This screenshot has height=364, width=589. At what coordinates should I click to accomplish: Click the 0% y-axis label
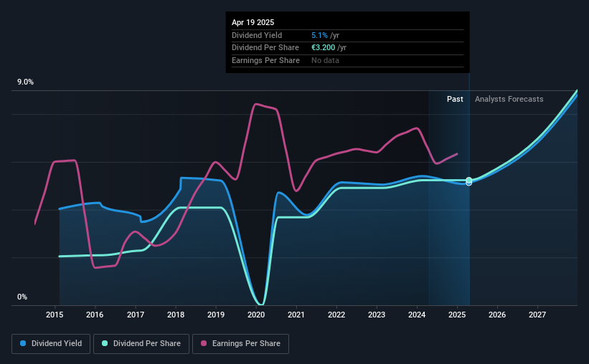[x=22, y=297]
